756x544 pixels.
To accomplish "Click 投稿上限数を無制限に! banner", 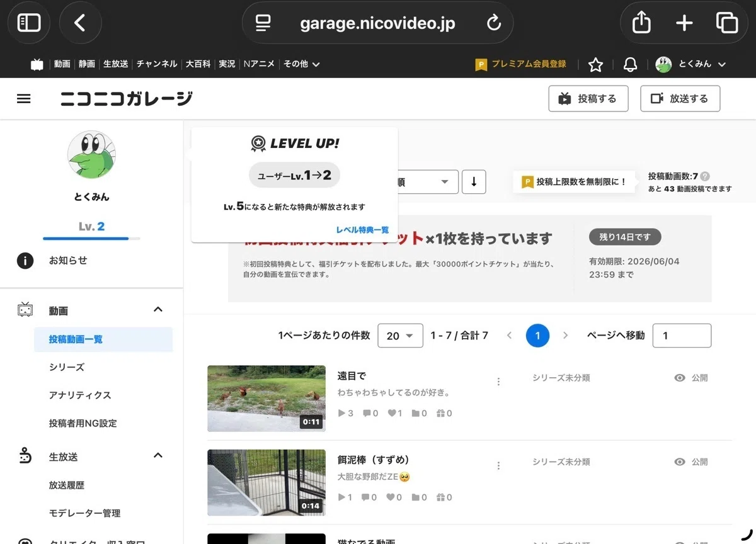I will point(575,182).
